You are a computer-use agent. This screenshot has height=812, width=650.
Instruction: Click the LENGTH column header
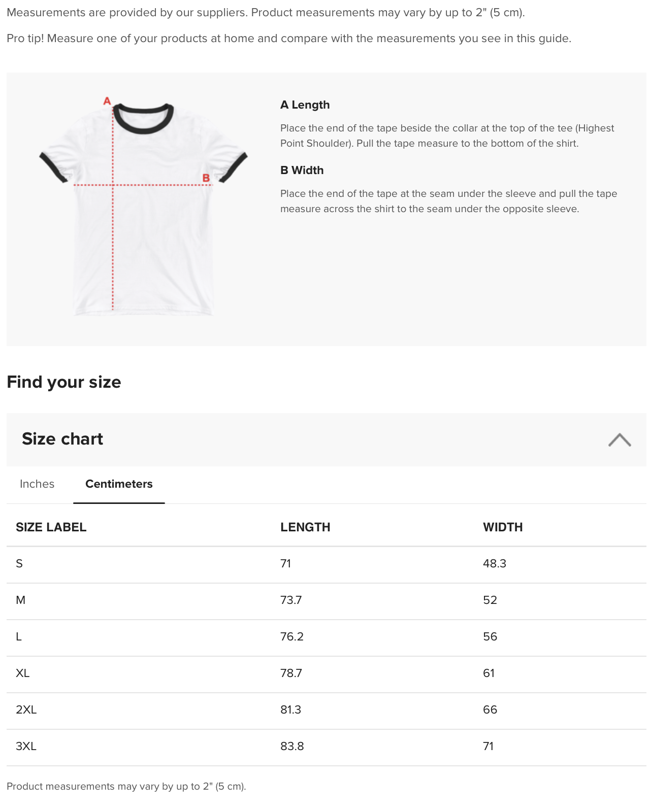pyautogui.click(x=305, y=527)
